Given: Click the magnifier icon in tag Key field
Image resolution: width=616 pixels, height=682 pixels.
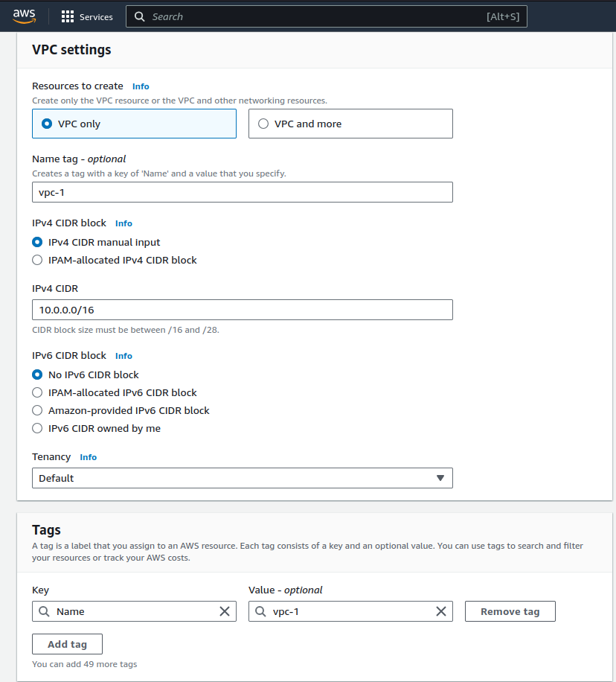Looking at the screenshot, I should (x=45, y=611).
